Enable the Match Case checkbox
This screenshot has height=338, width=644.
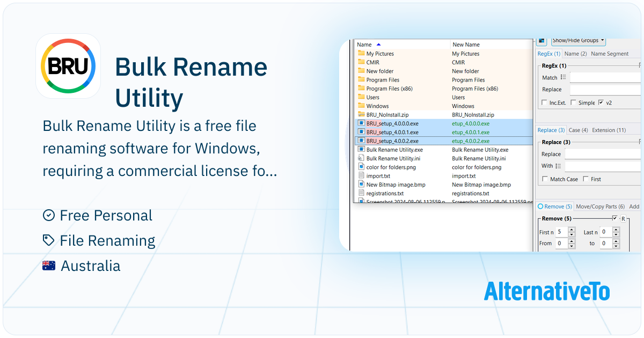(545, 179)
